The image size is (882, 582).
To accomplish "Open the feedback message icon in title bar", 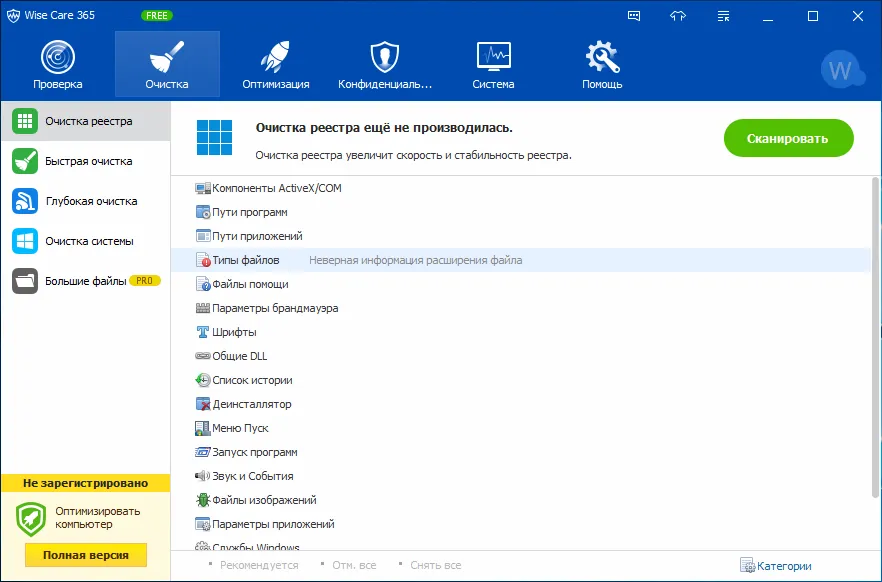I will (x=634, y=16).
